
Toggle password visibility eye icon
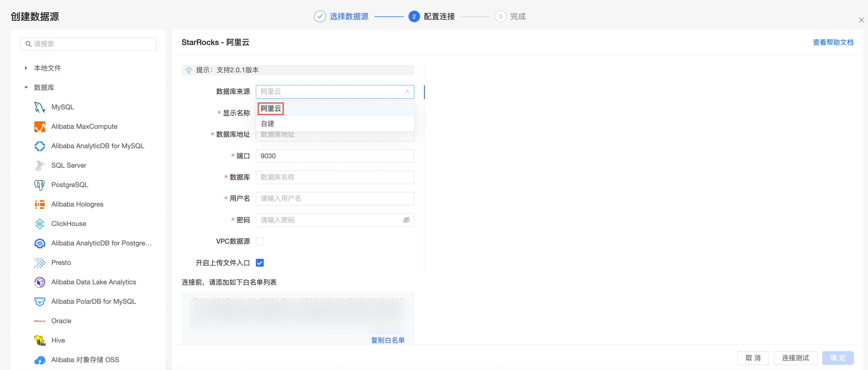[406, 220]
